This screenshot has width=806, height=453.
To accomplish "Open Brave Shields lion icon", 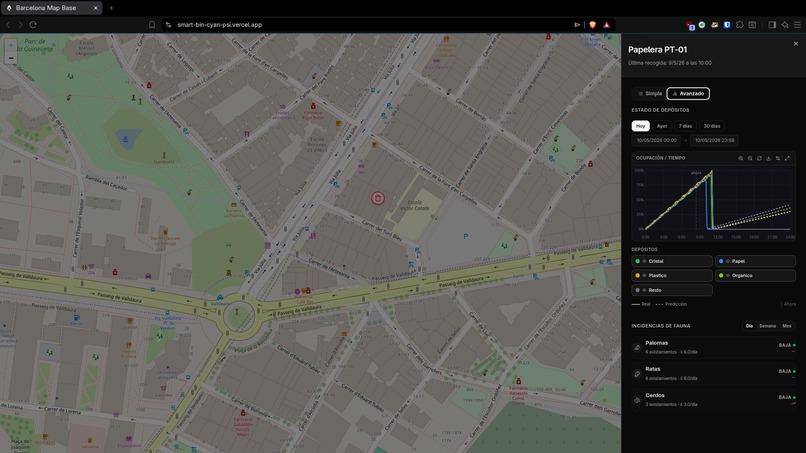I will click(593, 25).
